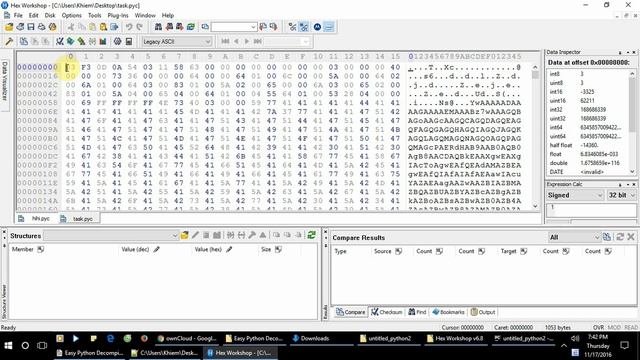Screen dimensions: 640x360
Task: Click the Find binoculars icon
Action: (x=158, y=27)
